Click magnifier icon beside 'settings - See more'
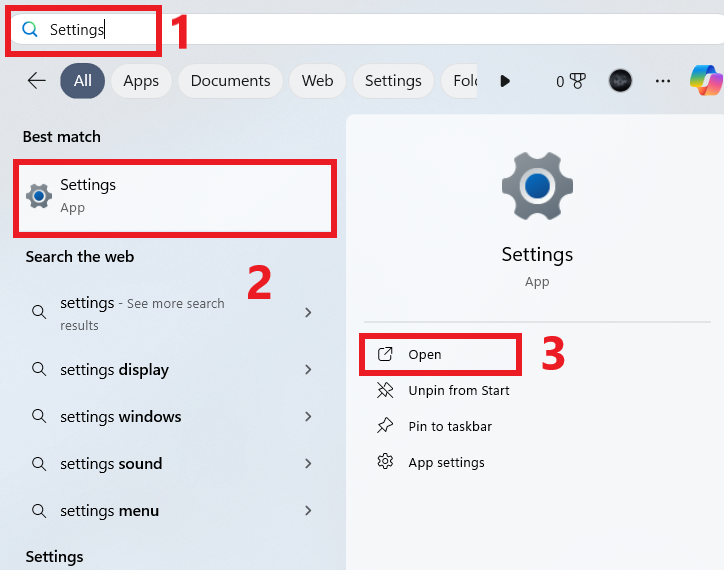 39,313
